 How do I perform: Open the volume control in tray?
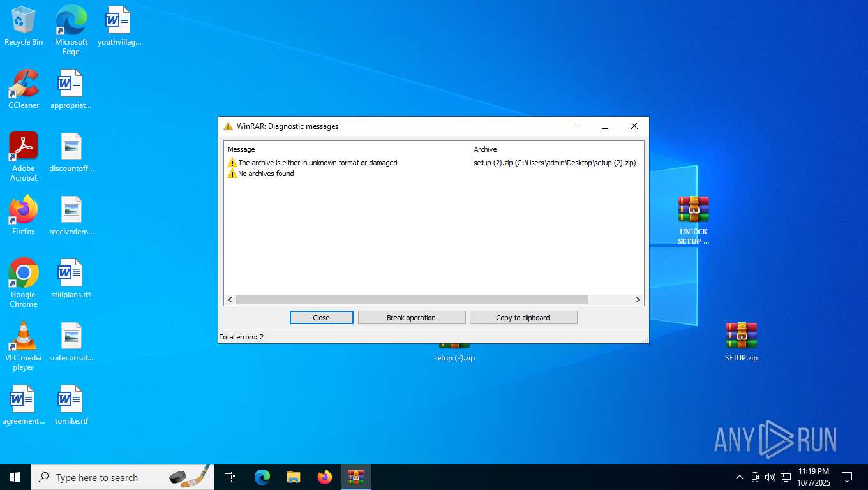pyautogui.click(x=770, y=477)
